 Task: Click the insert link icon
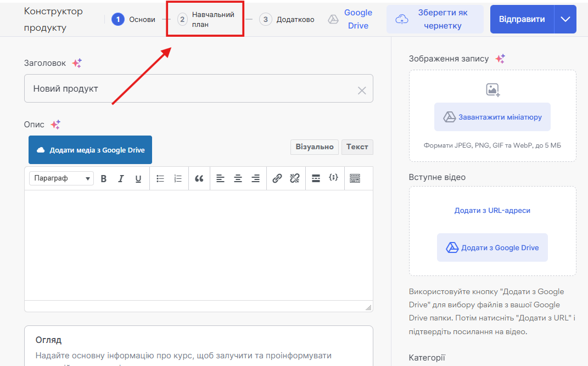point(277,178)
